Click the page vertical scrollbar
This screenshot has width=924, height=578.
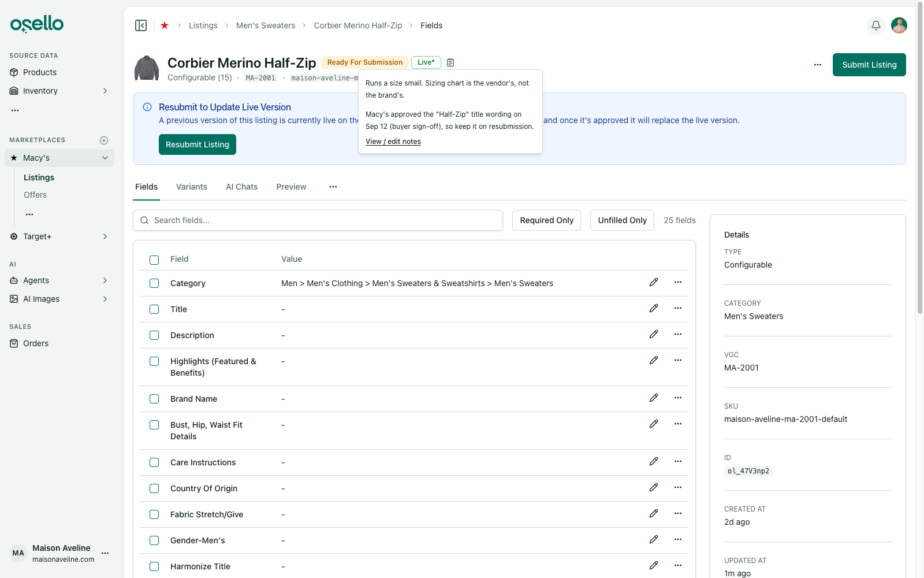[920, 157]
